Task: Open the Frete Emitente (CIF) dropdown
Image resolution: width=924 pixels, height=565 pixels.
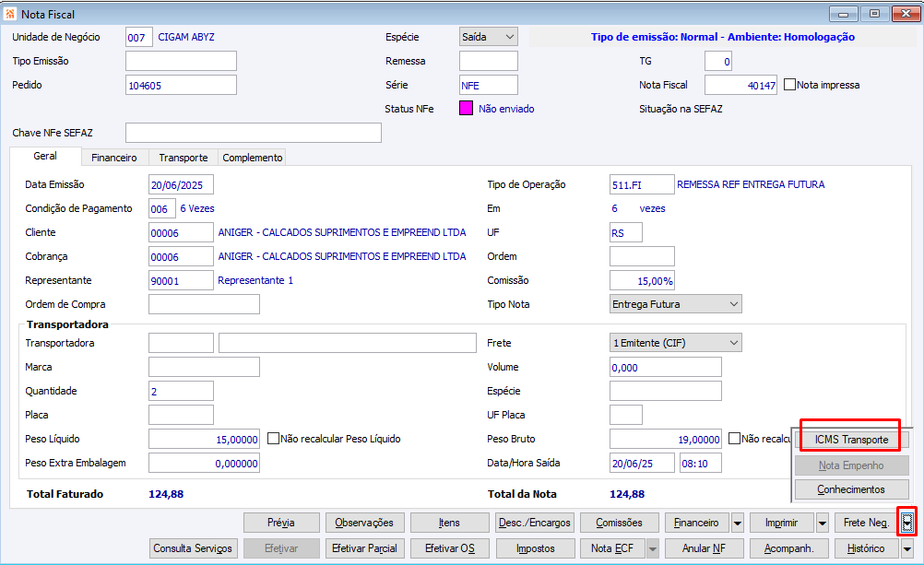Action: point(675,343)
